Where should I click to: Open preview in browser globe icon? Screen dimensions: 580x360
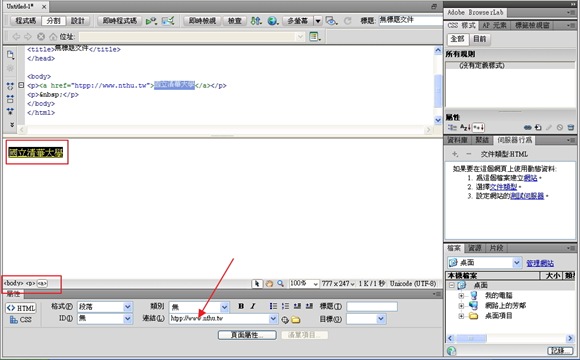click(273, 21)
